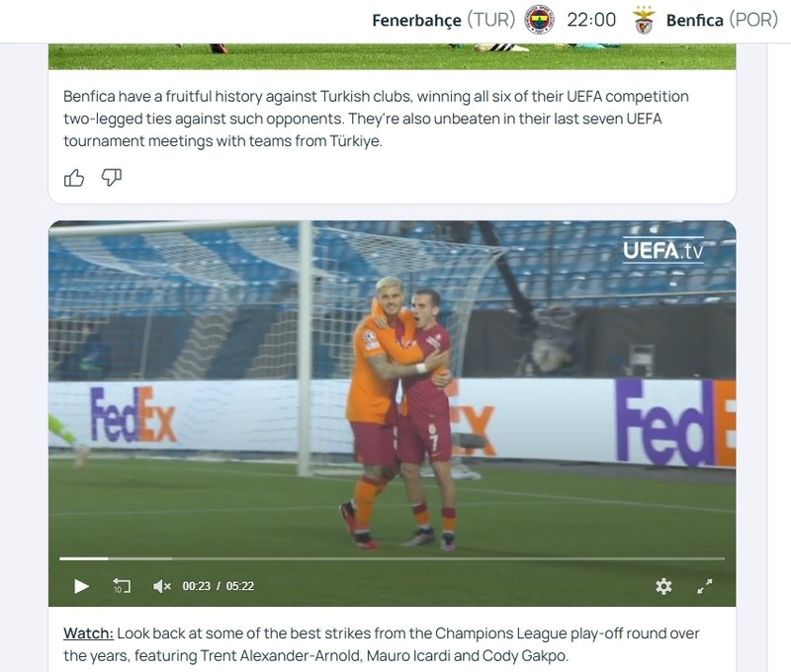Enter fullscreen mode on video
The image size is (791, 672).
[704, 586]
